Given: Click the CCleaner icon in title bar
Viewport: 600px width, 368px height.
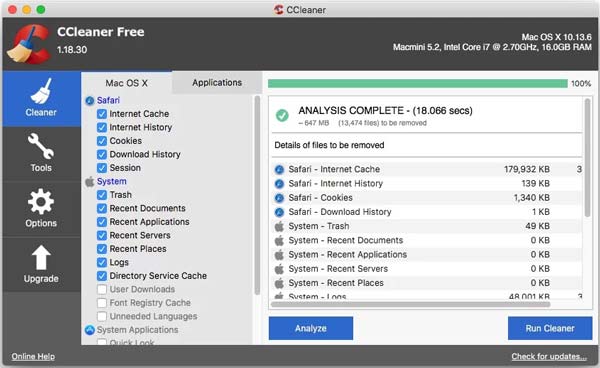Looking at the screenshot, I should click(279, 10).
